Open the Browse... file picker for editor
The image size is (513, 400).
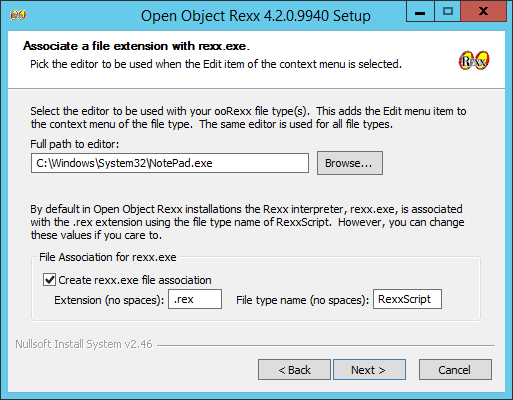[350, 163]
